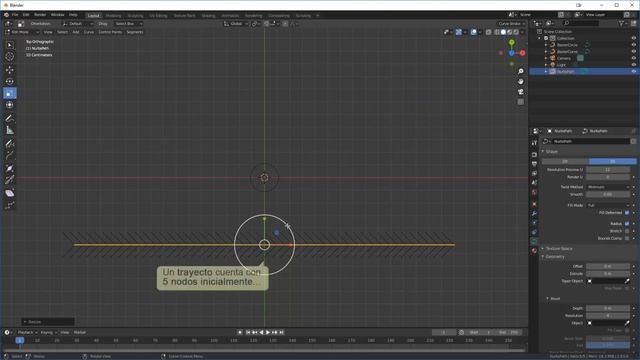The image size is (640, 360).
Task: Toggle camera view icon in viewport
Action: tap(521, 92)
